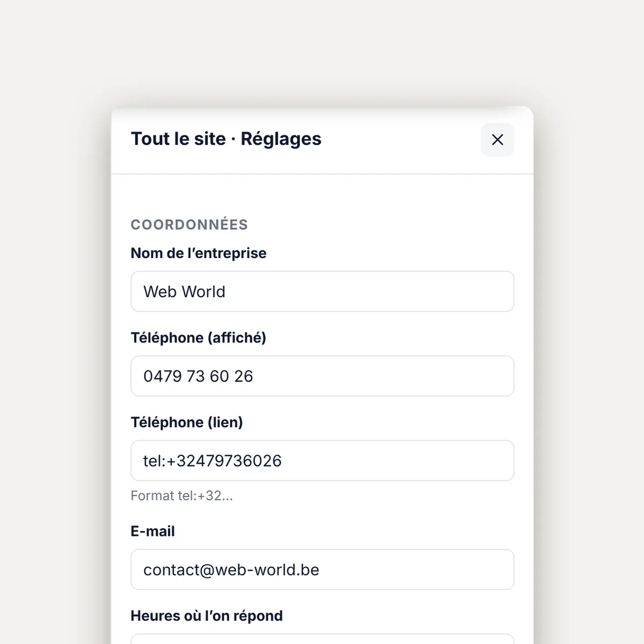Place cursor on contact@web-world.be address text
The width and height of the screenshot is (644, 644).
[x=231, y=570]
